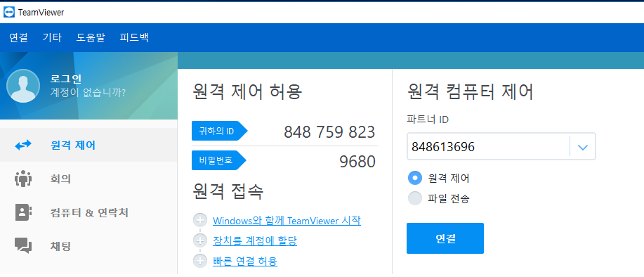
Task: Open the 기타 menu
Action: point(52,38)
